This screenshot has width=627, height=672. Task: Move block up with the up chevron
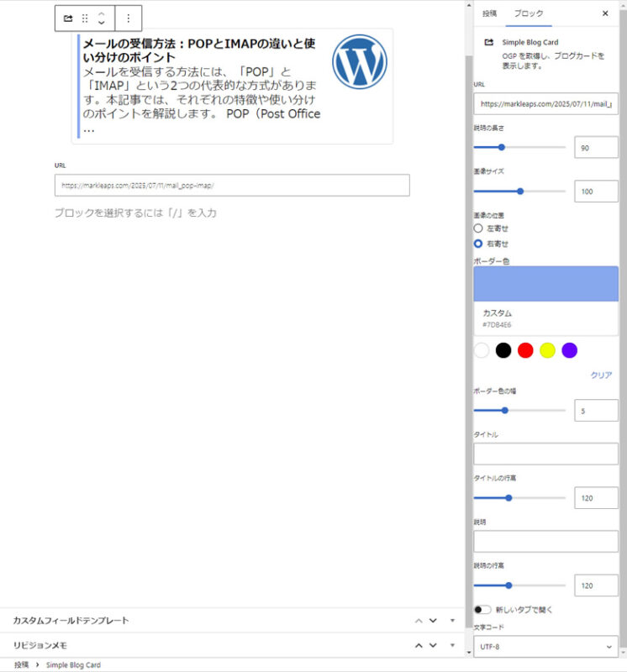tap(102, 13)
